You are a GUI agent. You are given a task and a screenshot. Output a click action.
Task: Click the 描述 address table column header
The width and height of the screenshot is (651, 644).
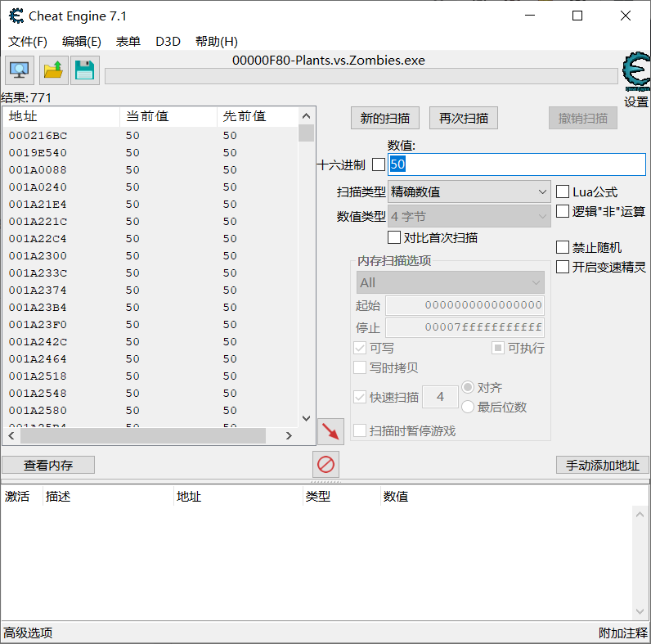click(108, 496)
